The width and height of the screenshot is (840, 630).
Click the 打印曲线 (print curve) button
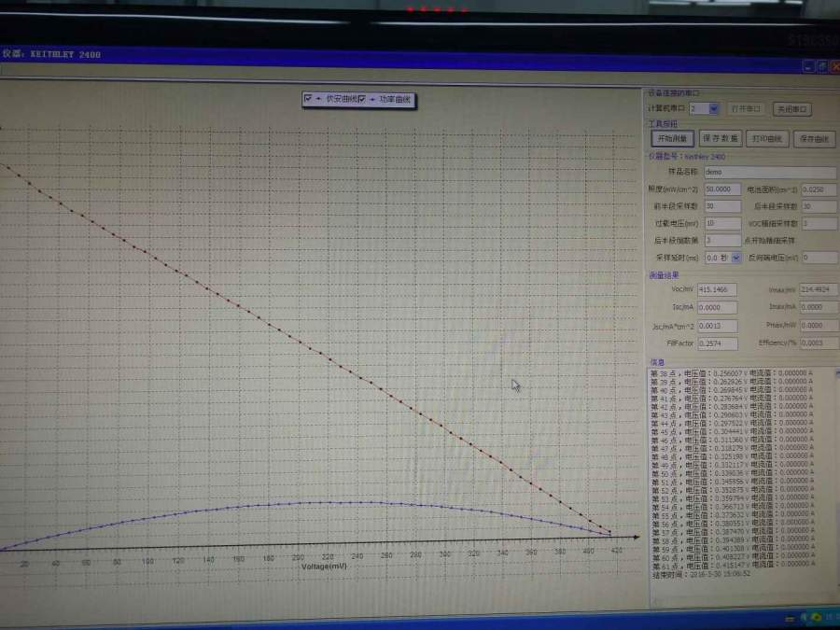tap(767, 139)
